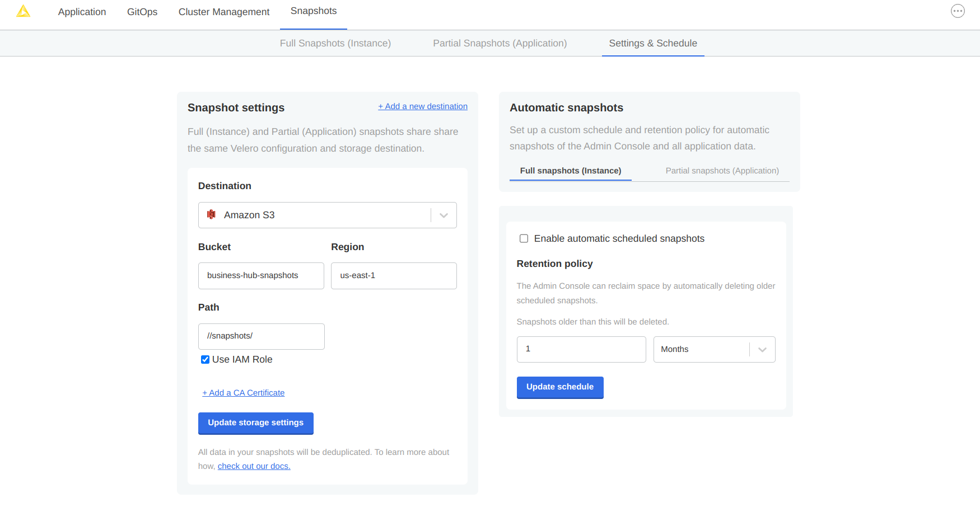Open the check out our docs link

pyautogui.click(x=254, y=466)
